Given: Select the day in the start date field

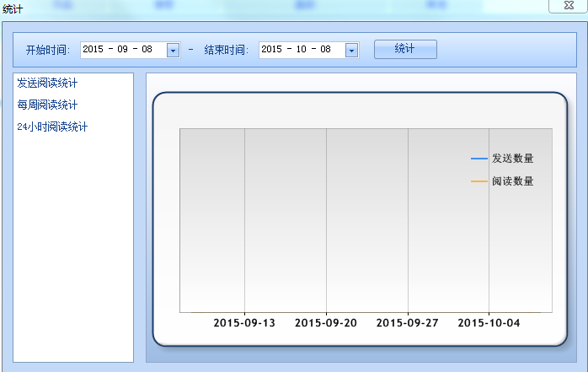Looking at the screenshot, I should 147,50.
